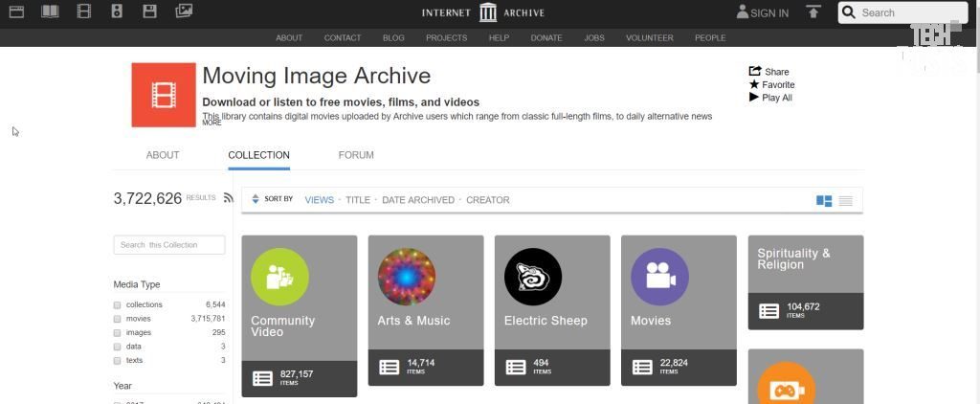
Task: Click the Spirituality & Religion collection title
Action: (793, 258)
